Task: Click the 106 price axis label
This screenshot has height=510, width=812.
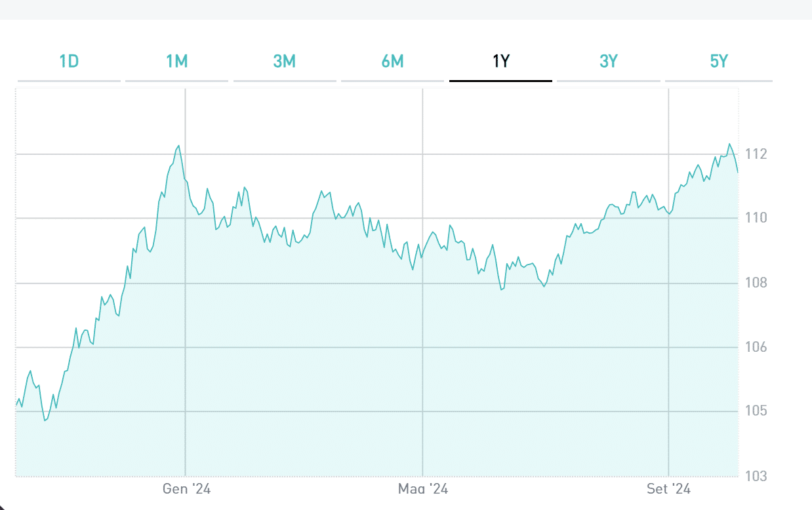Action: 758,348
